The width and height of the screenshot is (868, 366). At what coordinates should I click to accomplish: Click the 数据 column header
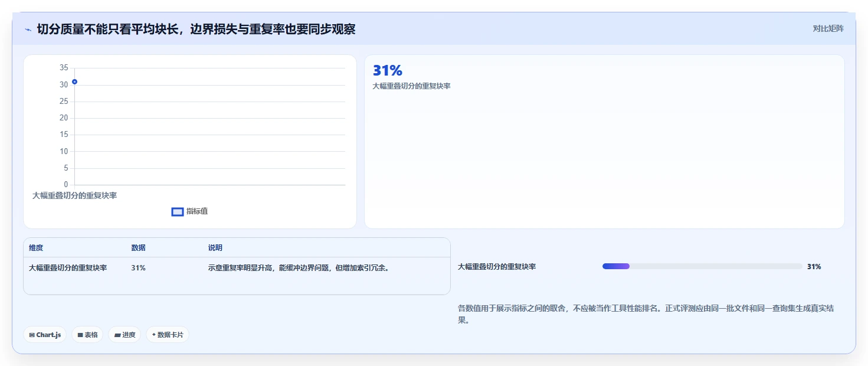pyautogui.click(x=138, y=248)
